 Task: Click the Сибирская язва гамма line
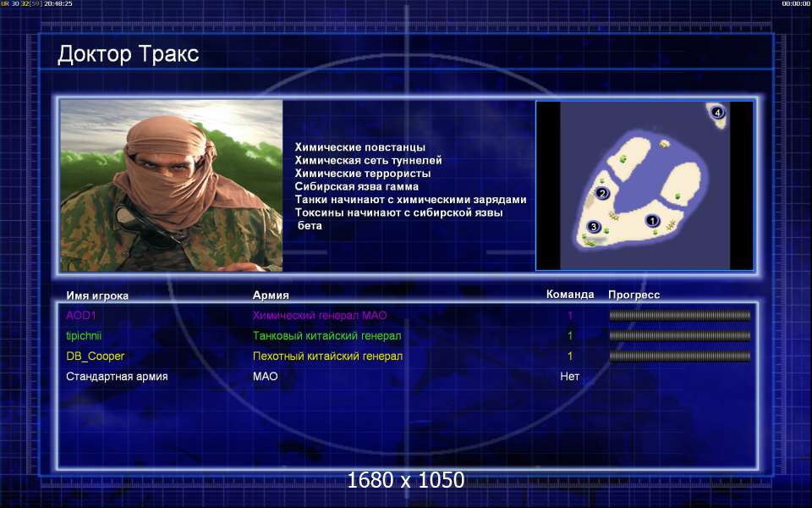click(x=357, y=186)
